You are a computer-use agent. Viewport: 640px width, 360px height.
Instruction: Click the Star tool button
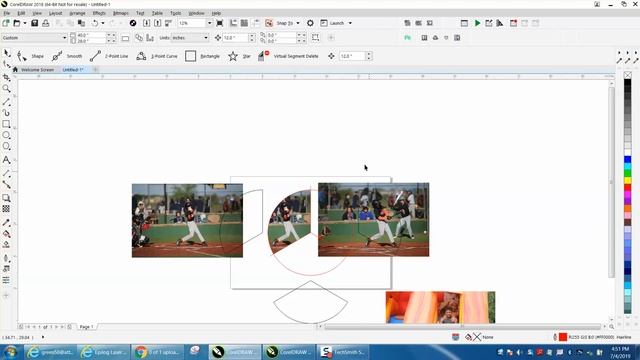(240, 56)
